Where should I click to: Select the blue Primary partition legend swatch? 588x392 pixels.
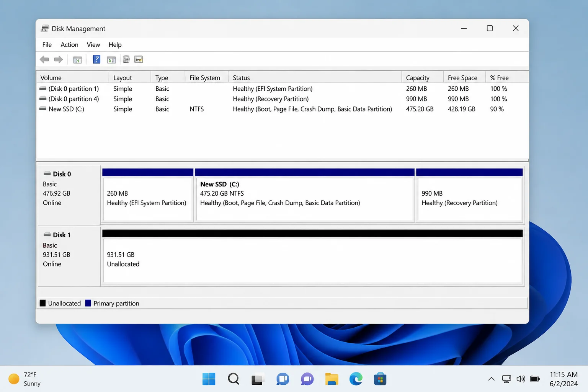(x=88, y=303)
